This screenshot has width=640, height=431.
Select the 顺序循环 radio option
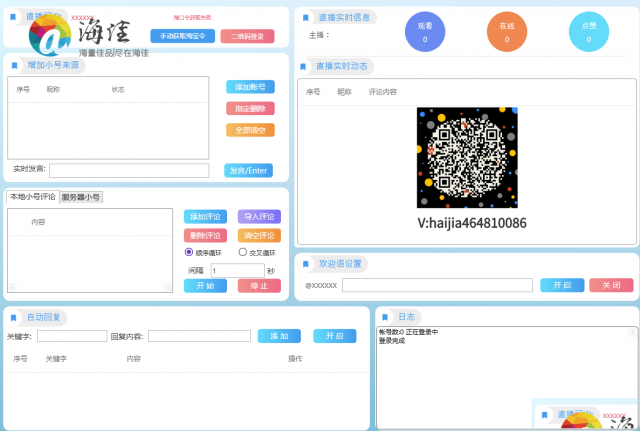[x=189, y=253]
